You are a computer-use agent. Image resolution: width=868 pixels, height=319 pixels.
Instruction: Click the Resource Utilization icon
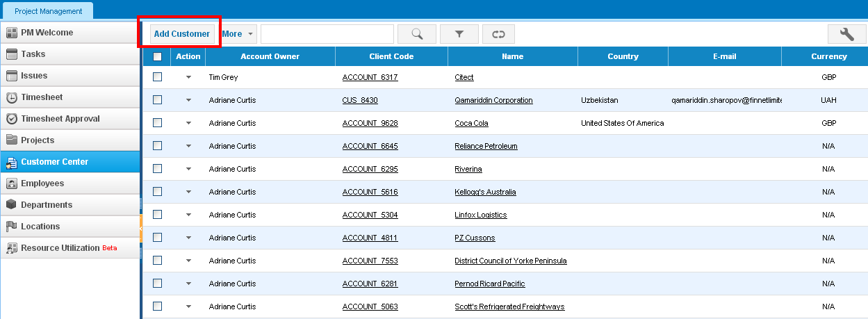click(11, 248)
